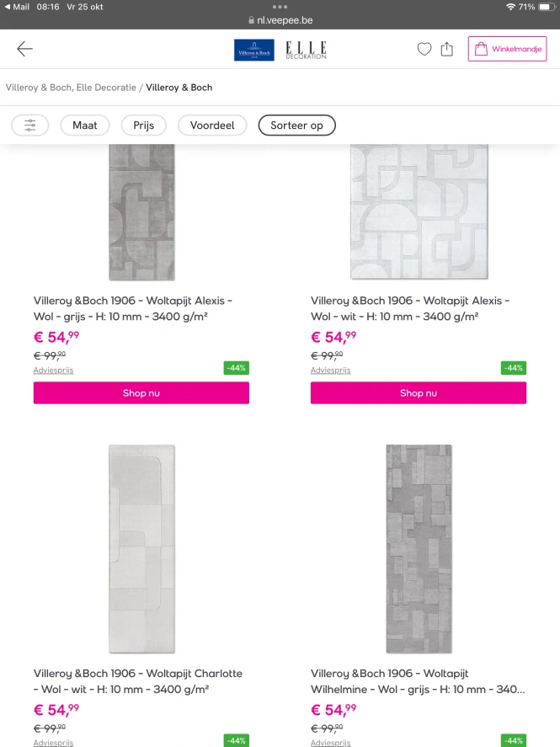Expand the Voordeel filter
This screenshot has width=560, height=747.
pos(212,125)
